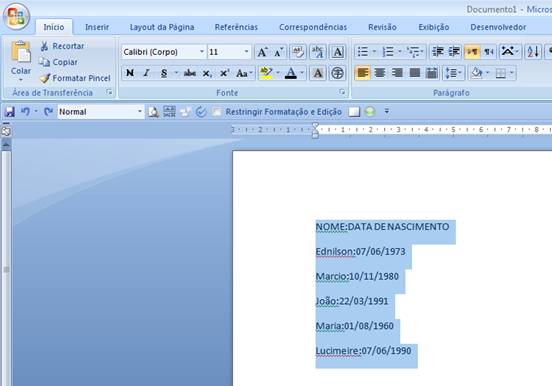Screen dimensions: 552x386
Task: Click the Grow Font icon
Action: (x=262, y=52)
